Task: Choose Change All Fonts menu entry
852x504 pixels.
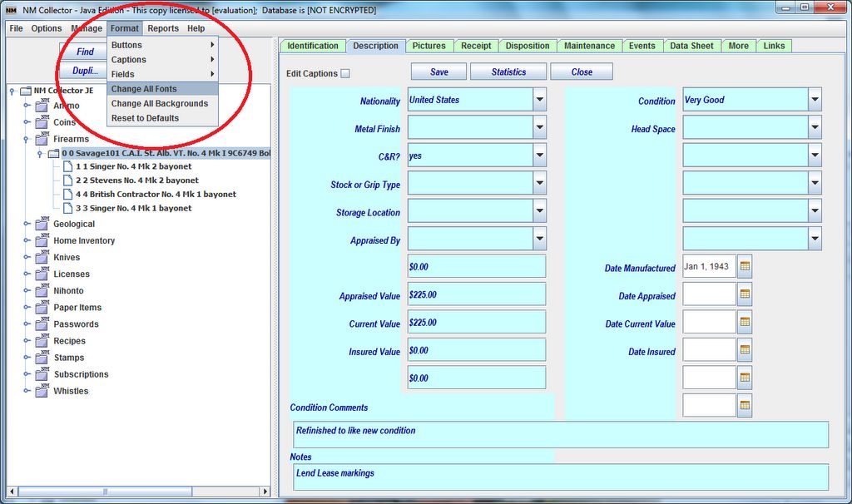Action: pos(144,89)
